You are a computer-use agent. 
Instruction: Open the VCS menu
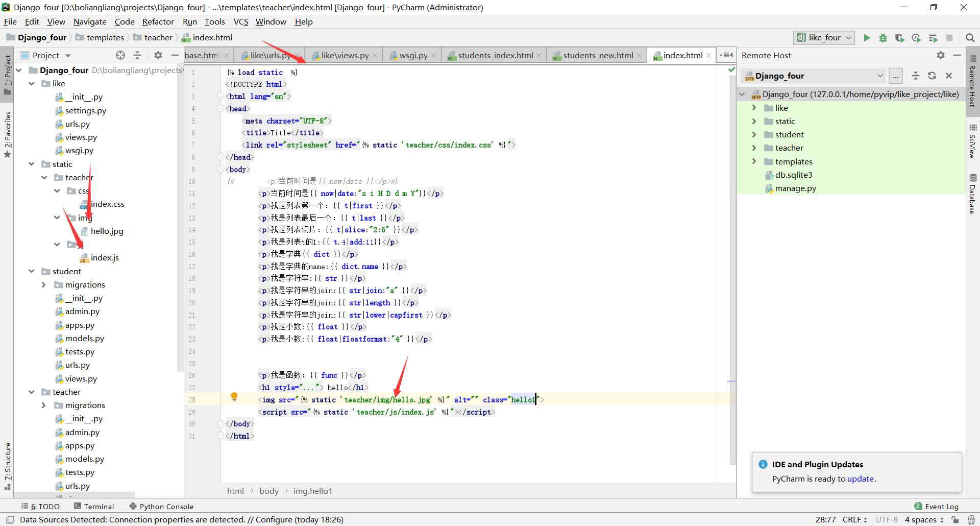point(240,21)
